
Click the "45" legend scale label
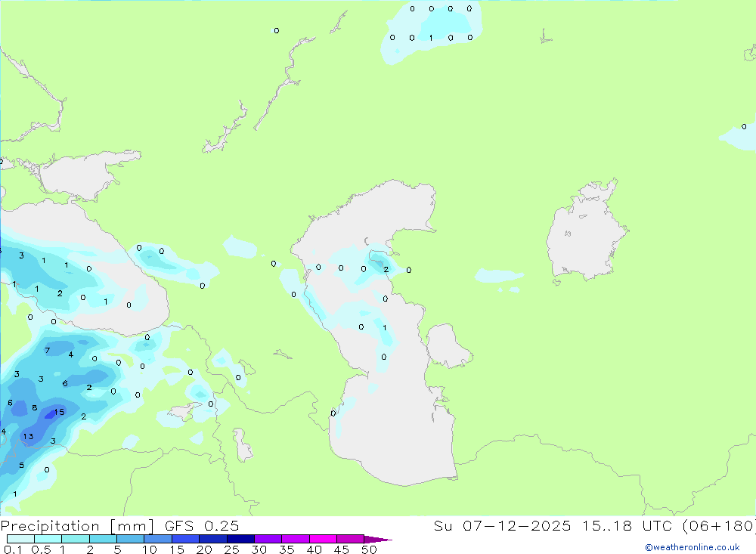point(342,549)
